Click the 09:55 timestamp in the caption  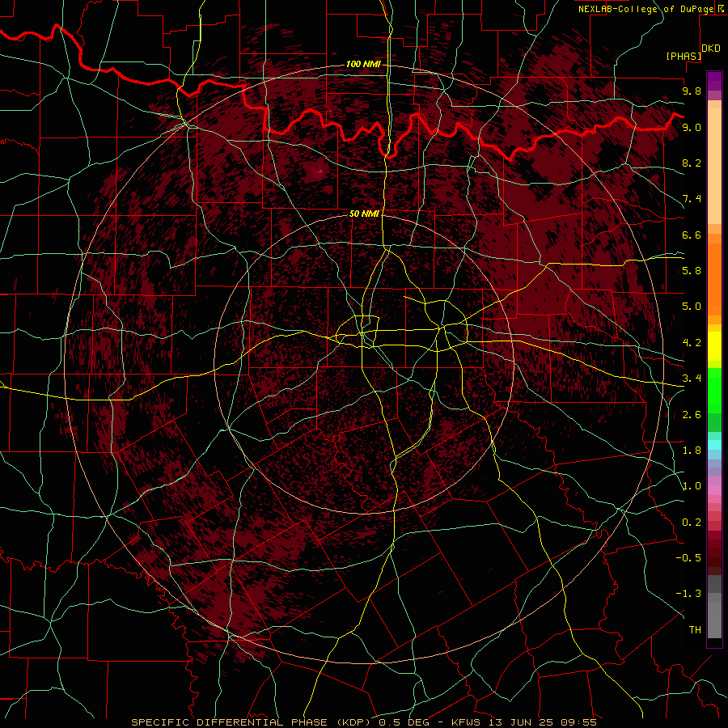tap(578, 722)
